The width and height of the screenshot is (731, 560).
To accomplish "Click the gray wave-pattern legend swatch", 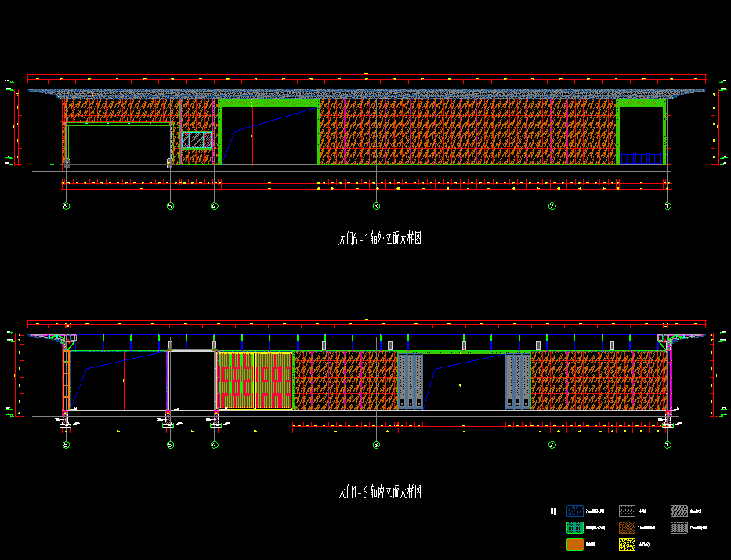I will tap(679, 528).
